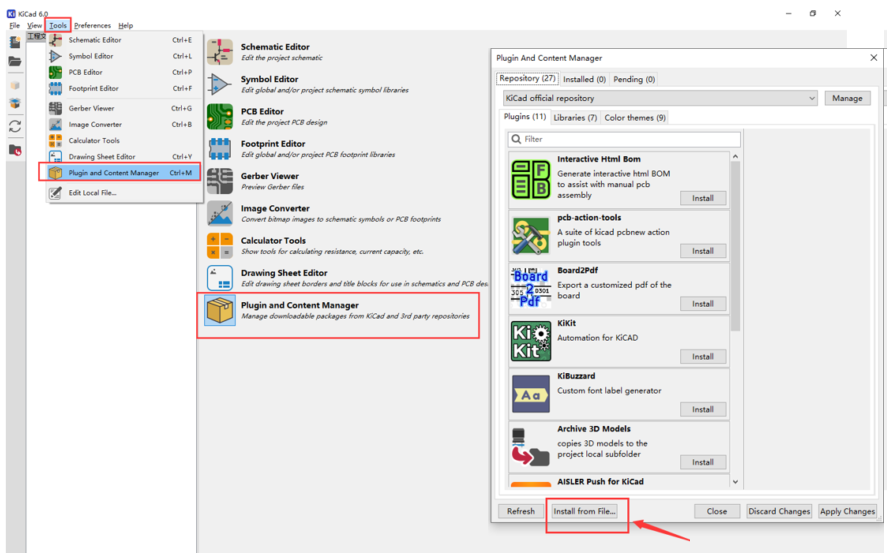Install the Board2Pdf plugin
This screenshot has height=553, width=887.
point(703,304)
